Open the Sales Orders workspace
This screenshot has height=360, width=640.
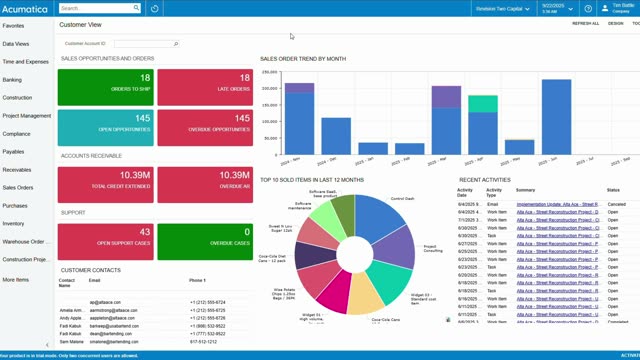pyautogui.click(x=18, y=188)
